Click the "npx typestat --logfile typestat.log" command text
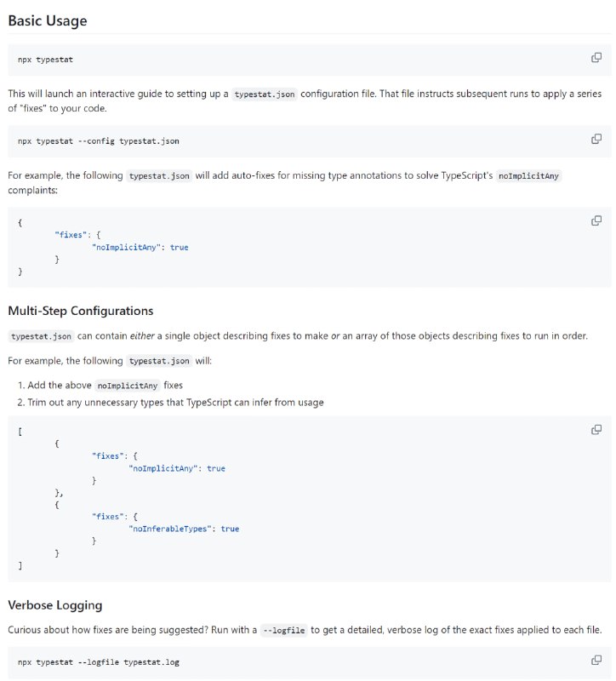Screen dimensions: 616x681 click(x=99, y=661)
